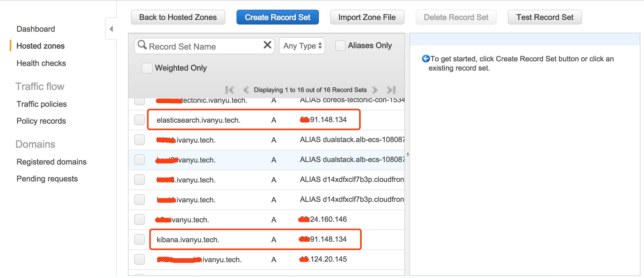Click Create Record Set button
Image resolution: width=644 pixels, height=278 pixels.
277,17
